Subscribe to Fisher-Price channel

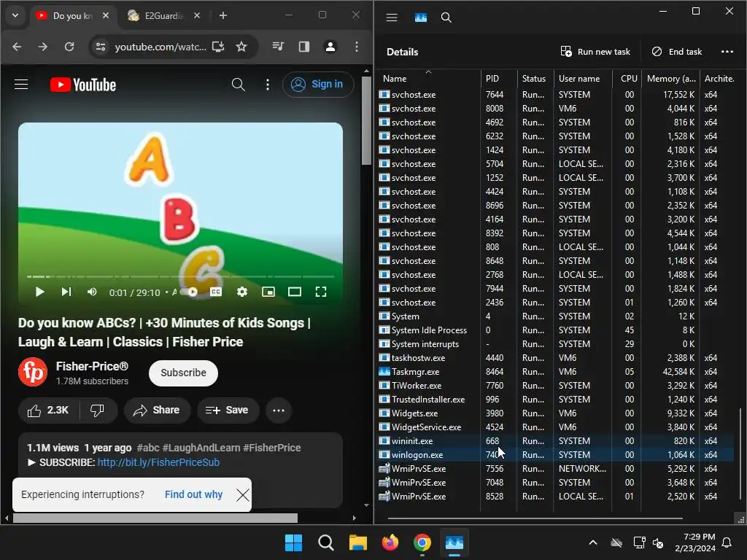183,373
